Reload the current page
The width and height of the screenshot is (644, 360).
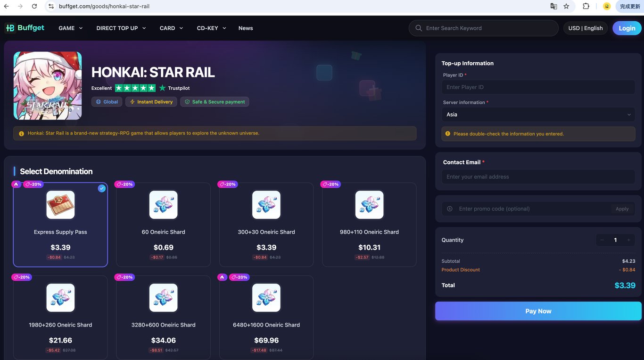[34, 6]
